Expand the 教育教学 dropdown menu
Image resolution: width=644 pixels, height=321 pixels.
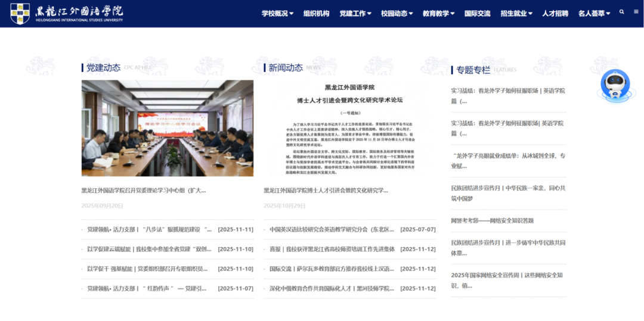click(439, 14)
